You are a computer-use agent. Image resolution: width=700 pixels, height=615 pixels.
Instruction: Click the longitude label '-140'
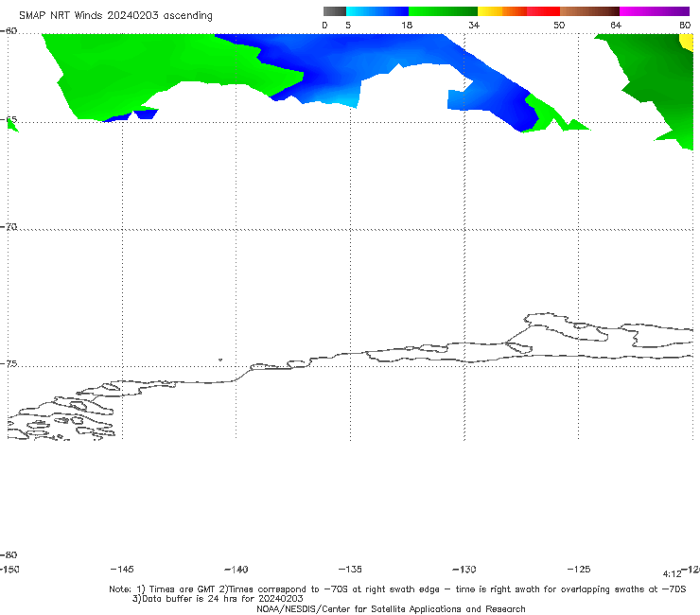pos(236,569)
